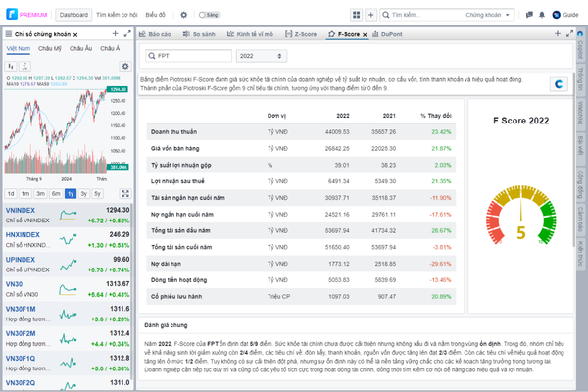Open the dashboard grid layout icon
The width and height of the screenshot is (588, 392).
pos(357,15)
